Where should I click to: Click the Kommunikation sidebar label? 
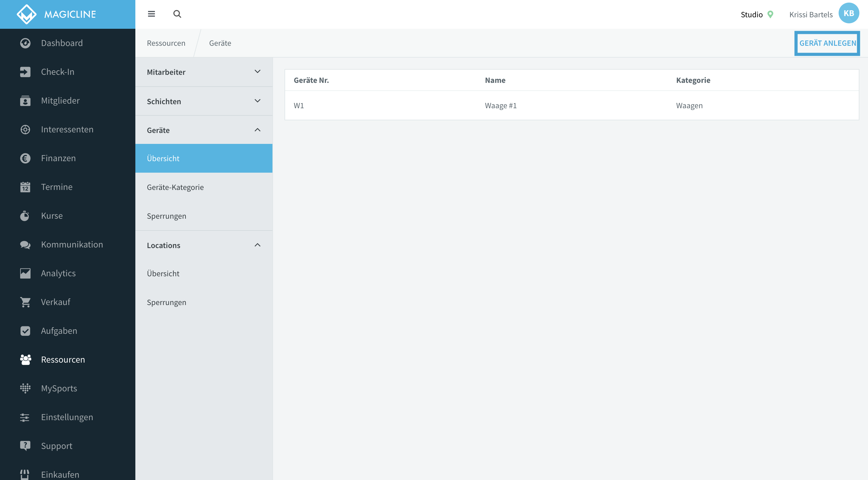click(x=72, y=244)
